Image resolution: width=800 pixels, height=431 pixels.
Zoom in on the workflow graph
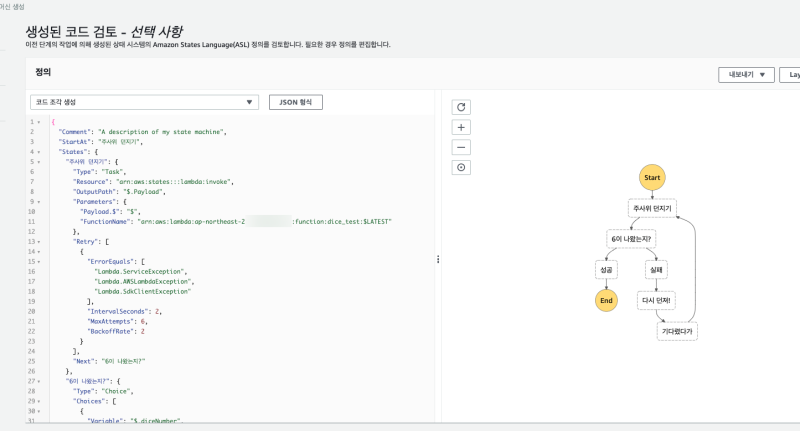click(x=461, y=127)
